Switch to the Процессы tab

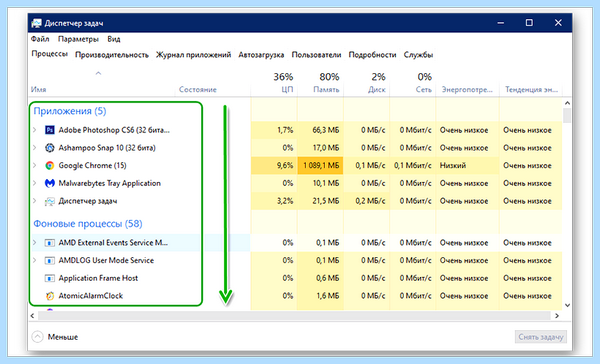tap(50, 54)
